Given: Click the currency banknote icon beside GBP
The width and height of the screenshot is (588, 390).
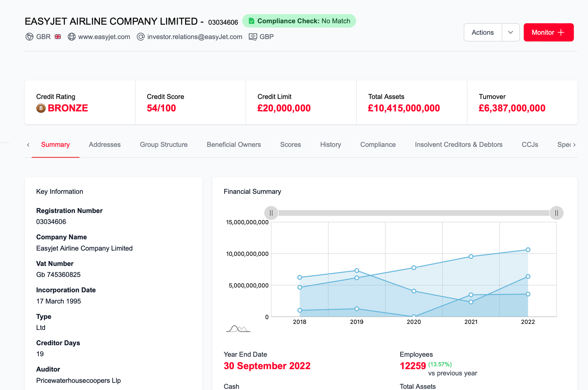Looking at the screenshot, I should coord(253,37).
